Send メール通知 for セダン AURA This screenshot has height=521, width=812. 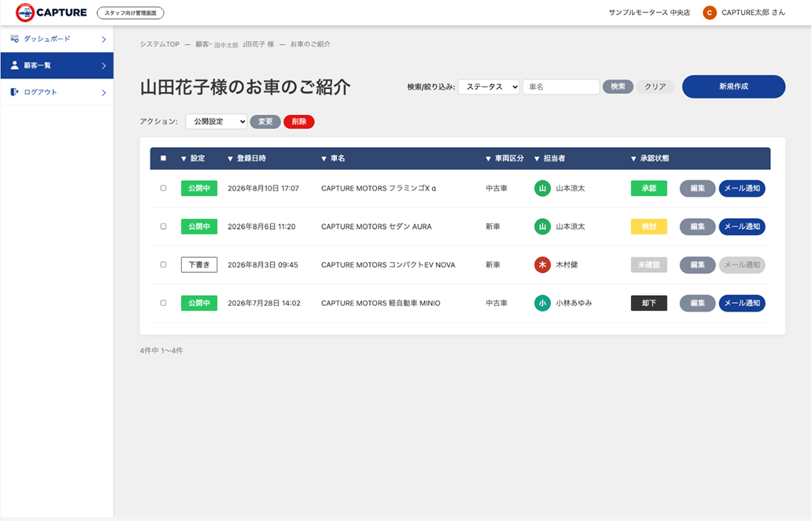click(x=742, y=226)
